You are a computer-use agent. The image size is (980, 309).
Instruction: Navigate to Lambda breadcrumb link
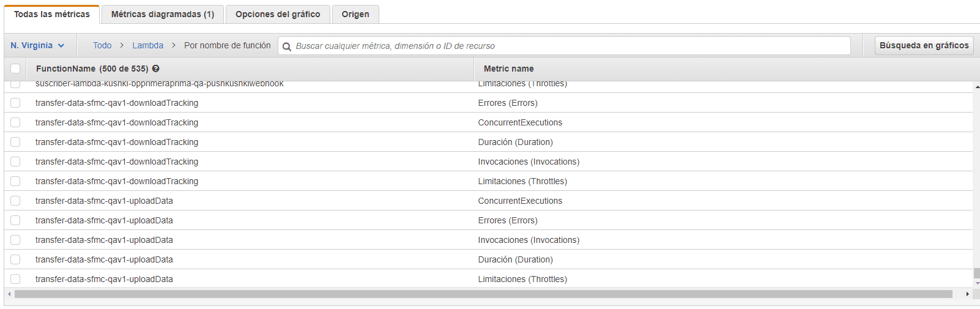(x=148, y=45)
